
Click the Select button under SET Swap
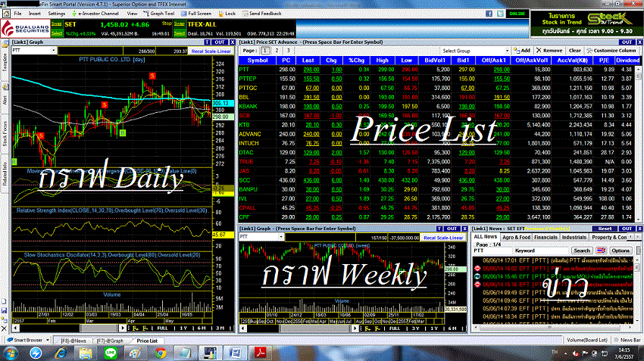(57, 33)
